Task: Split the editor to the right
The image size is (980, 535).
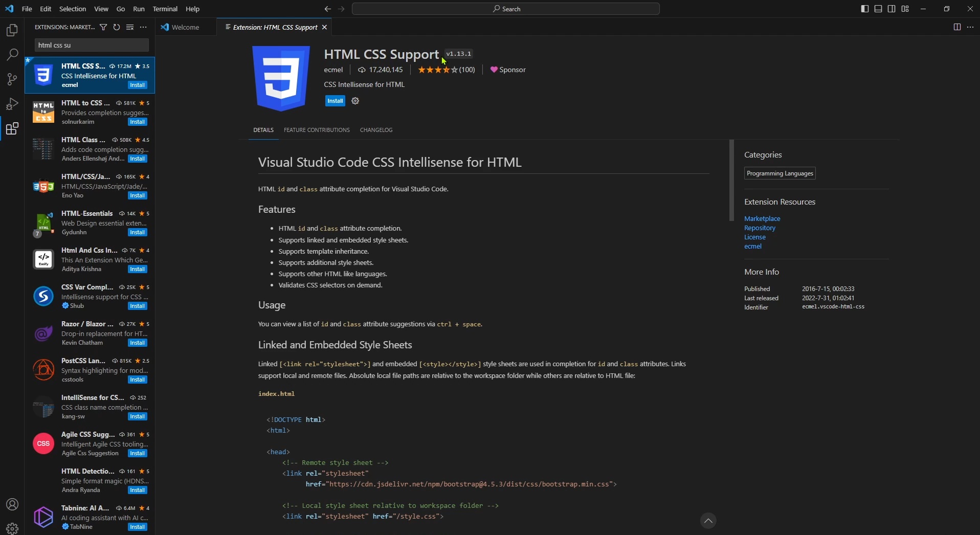Action: point(957,27)
